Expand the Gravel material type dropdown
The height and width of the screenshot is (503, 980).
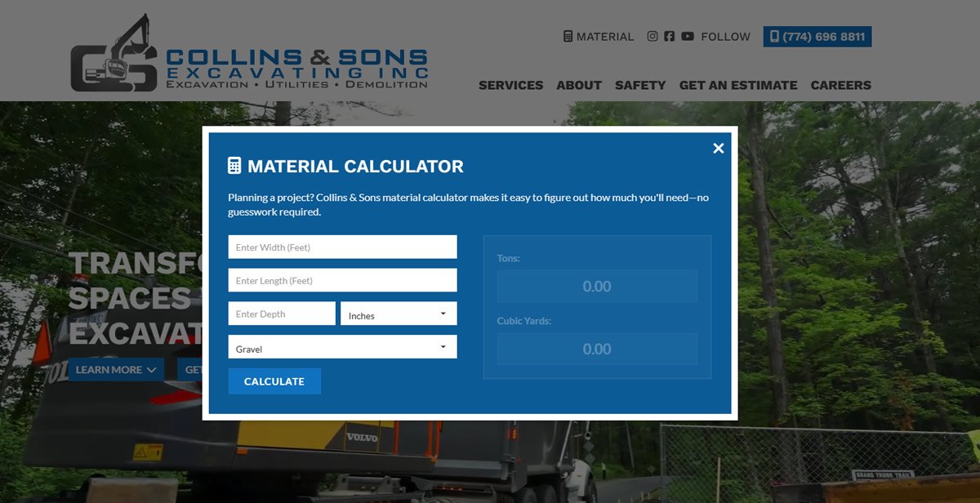pos(342,347)
